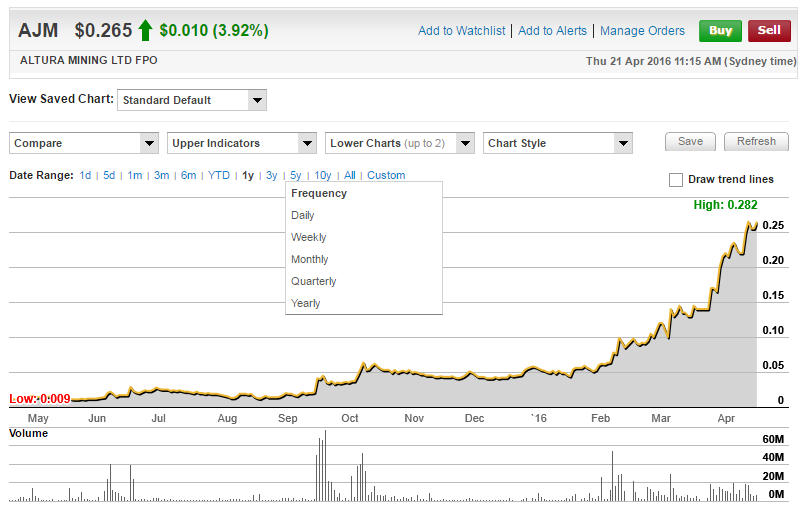
Task: Open the Add to Alerts link
Action: 552,31
